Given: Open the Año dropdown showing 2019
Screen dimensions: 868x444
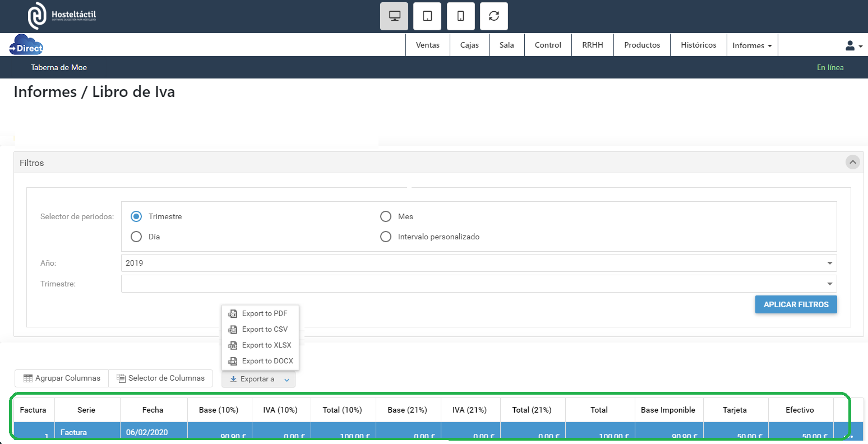Looking at the screenshot, I should click(478, 263).
